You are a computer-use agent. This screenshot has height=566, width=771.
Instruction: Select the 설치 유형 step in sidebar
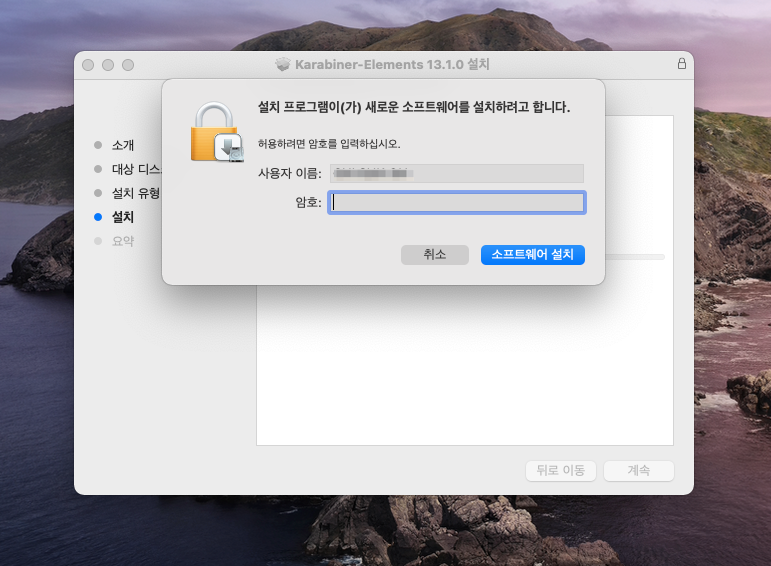[127, 193]
